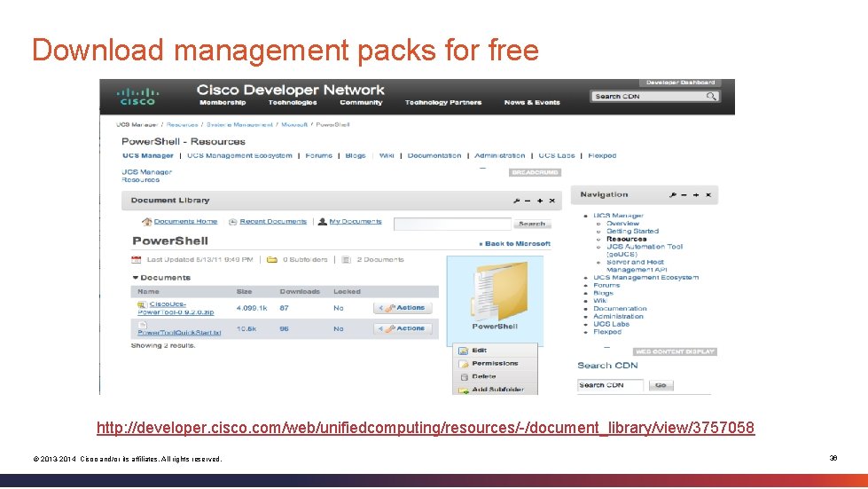
Task: Close the Navigation portlet
Action: pos(708,195)
